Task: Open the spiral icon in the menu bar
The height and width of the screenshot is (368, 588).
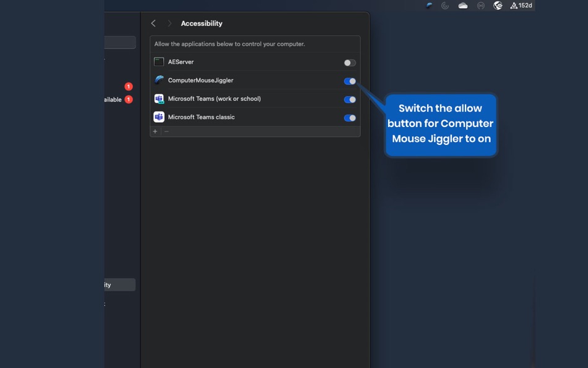Action: (445, 5)
